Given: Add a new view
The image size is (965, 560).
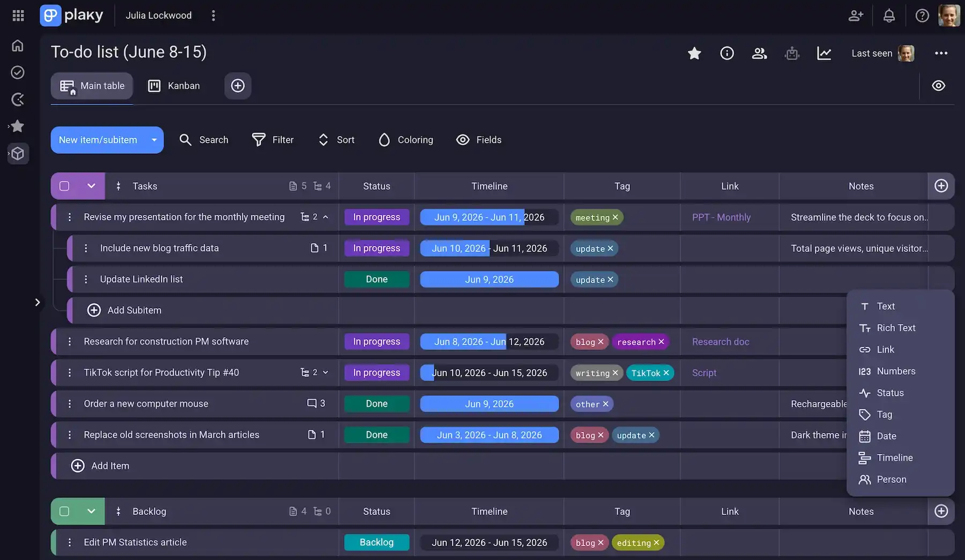Looking at the screenshot, I should [x=237, y=86].
